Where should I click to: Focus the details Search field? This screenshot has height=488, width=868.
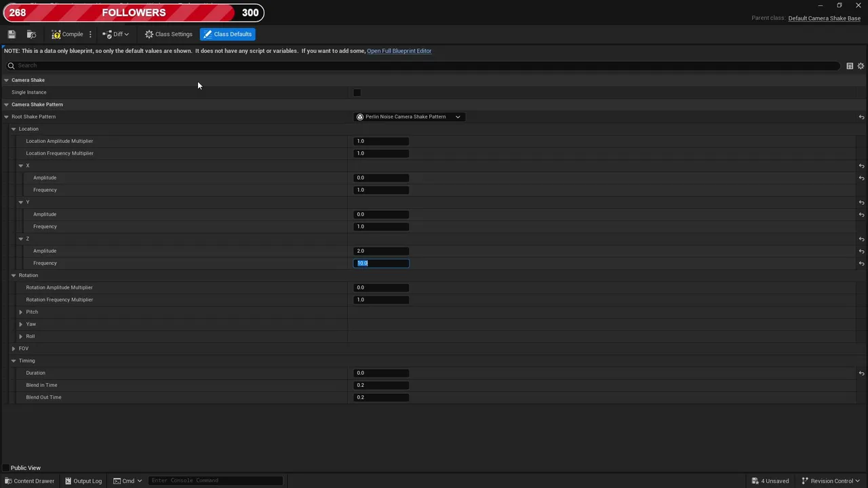(423, 66)
